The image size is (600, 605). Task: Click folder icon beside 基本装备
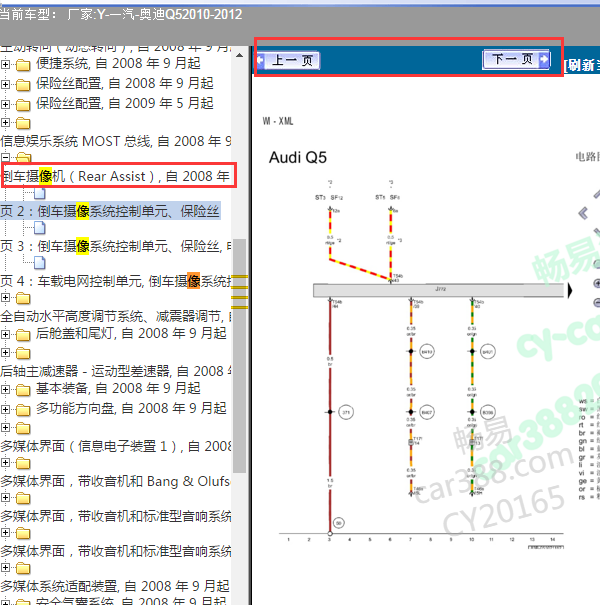pos(23,390)
